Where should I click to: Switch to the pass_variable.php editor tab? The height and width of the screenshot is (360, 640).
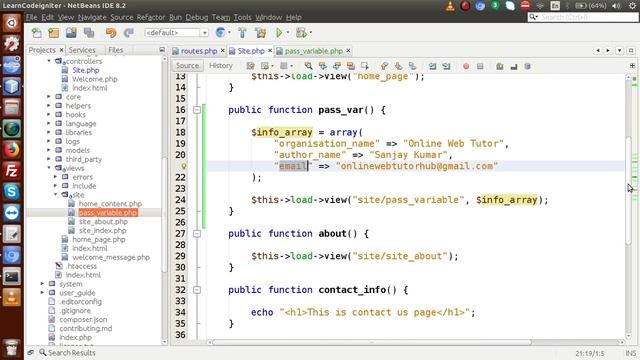313,51
